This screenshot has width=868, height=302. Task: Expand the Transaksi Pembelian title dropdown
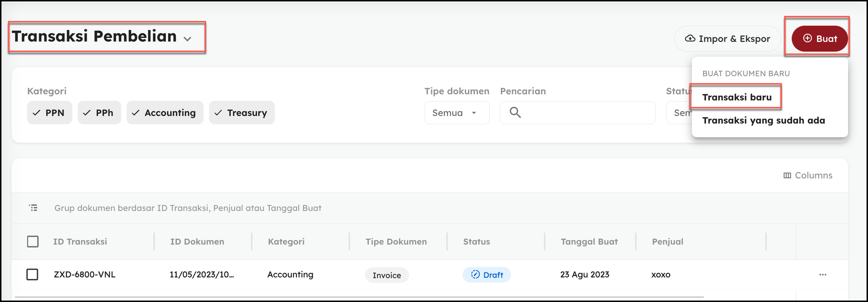click(x=187, y=39)
